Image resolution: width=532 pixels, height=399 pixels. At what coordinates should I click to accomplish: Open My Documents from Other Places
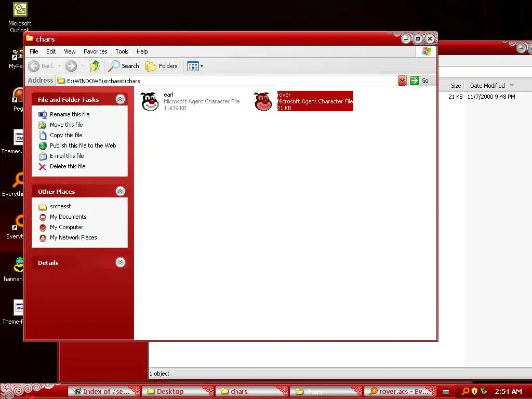click(x=68, y=217)
